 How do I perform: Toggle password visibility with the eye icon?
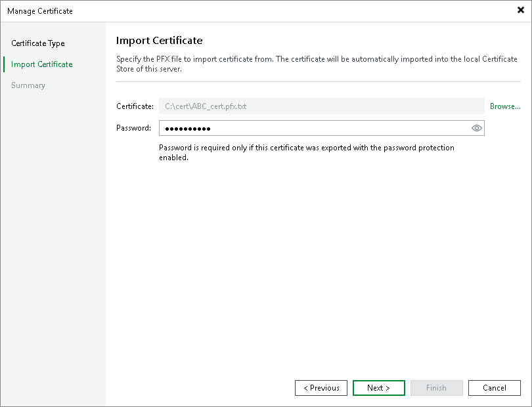tap(477, 128)
